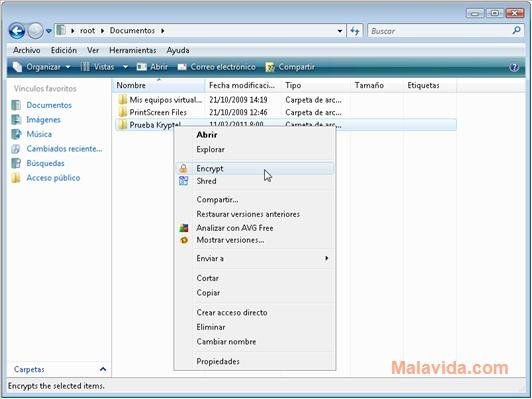Click Abrir in the toolbar

[152, 67]
